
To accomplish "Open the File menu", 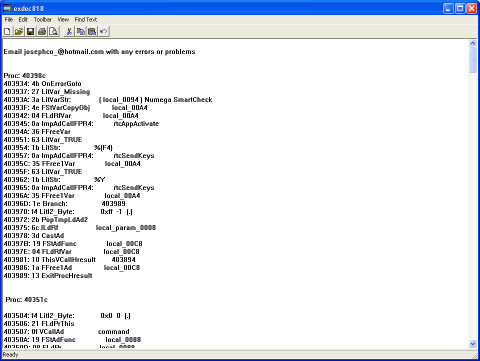I will coord(9,20).
